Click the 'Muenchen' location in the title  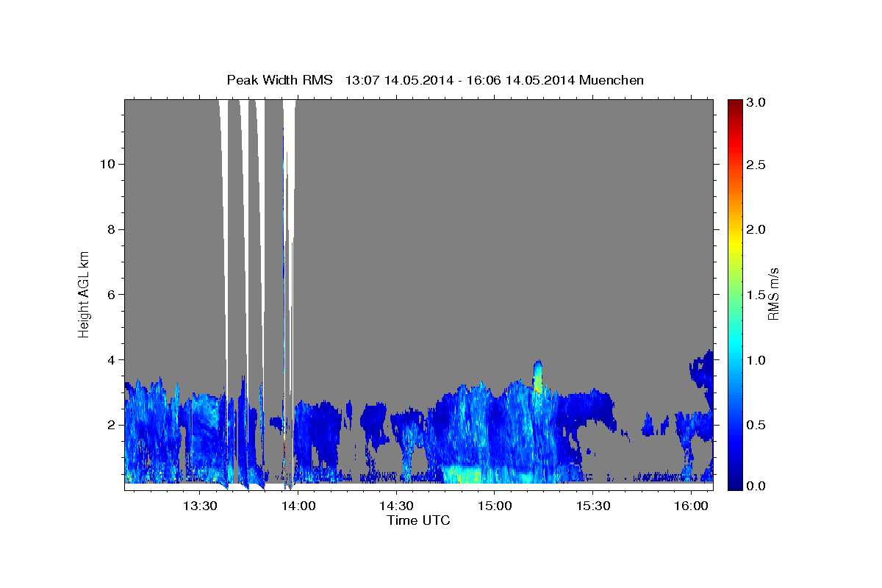[x=612, y=80]
